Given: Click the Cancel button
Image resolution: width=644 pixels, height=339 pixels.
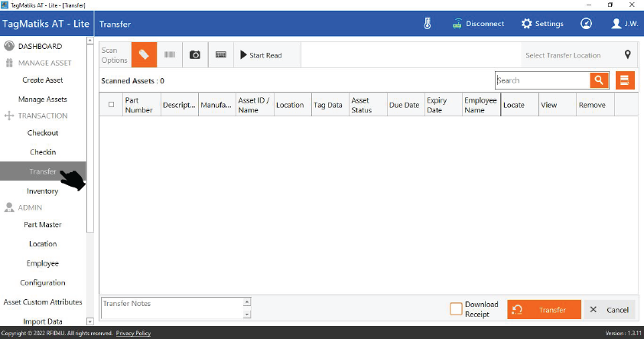Looking at the screenshot, I should 610,310.
